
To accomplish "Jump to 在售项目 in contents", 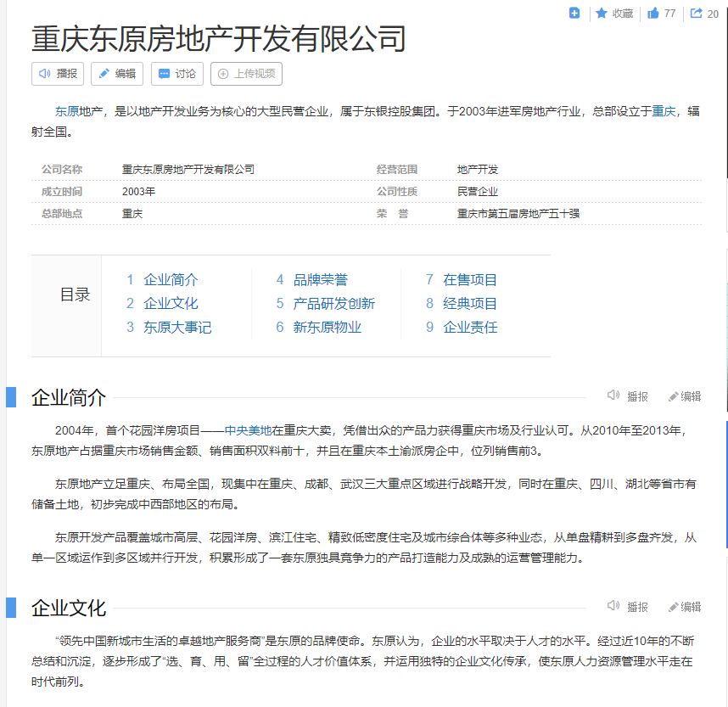I will (470, 279).
